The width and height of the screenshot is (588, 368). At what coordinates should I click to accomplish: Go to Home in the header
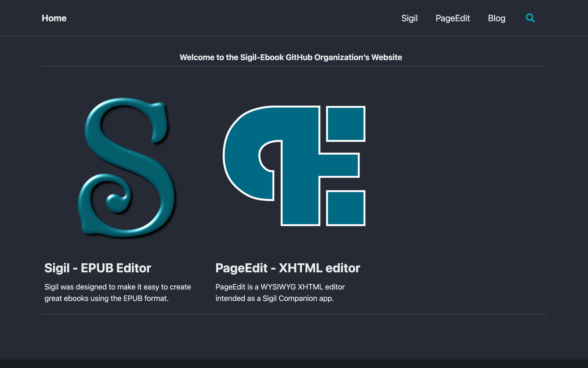pos(54,18)
